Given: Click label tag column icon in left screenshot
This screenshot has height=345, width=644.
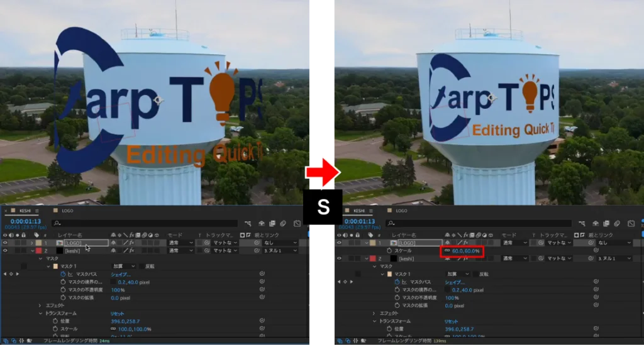Looking at the screenshot, I should [36, 235].
